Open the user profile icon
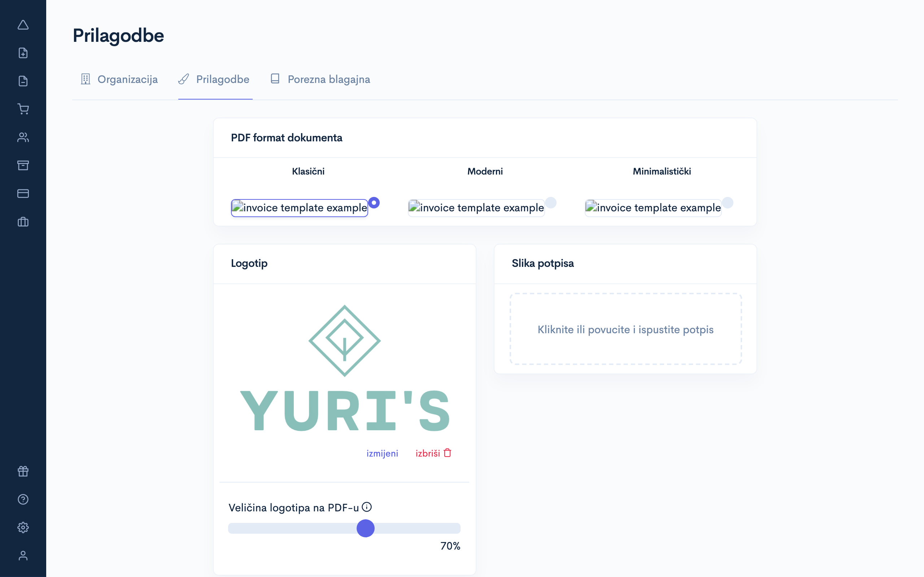Image resolution: width=924 pixels, height=577 pixels. click(x=23, y=556)
